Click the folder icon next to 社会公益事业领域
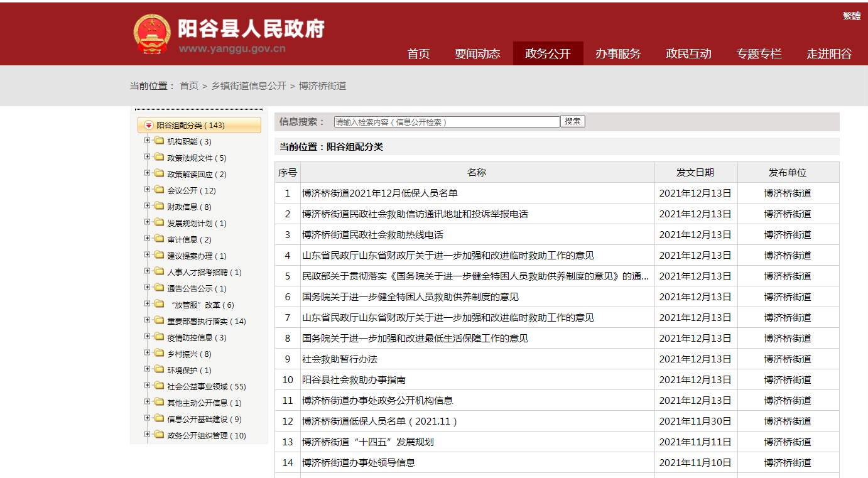The height and width of the screenshot is (478, 868). point(160,386)
